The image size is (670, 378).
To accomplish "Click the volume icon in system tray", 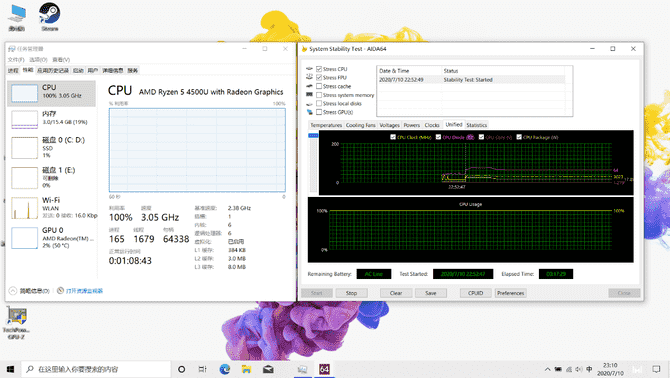I will (579, 369).
